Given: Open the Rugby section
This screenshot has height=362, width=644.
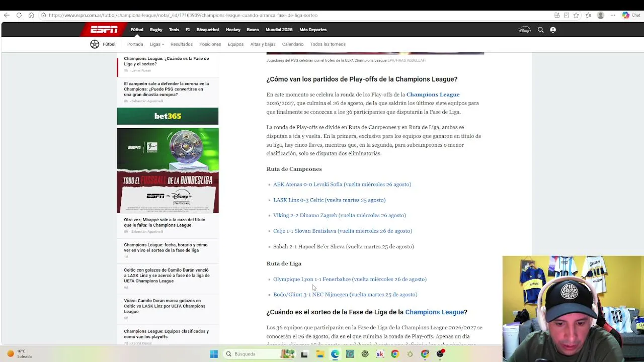Looking at the screenshot, I should [156, 30].
